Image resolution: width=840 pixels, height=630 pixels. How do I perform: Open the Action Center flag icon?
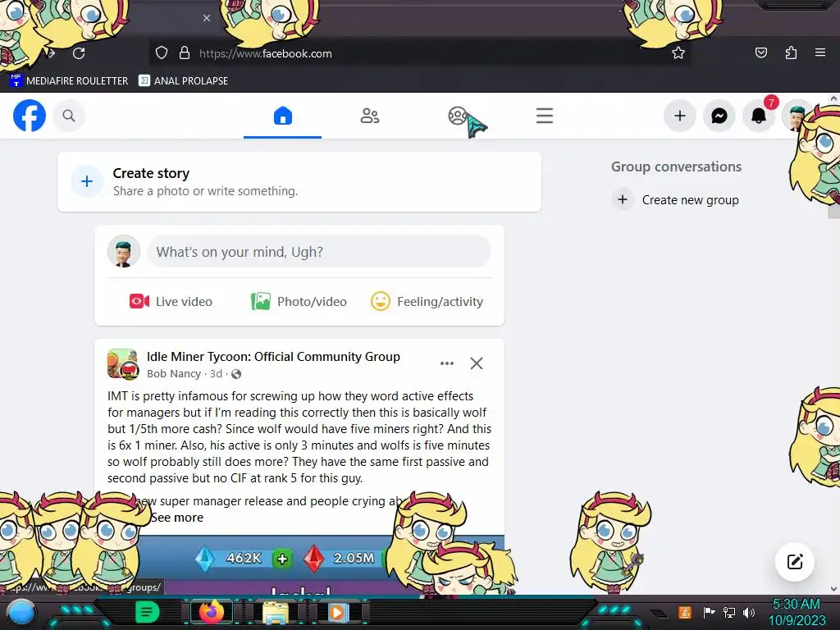(710, 612)
